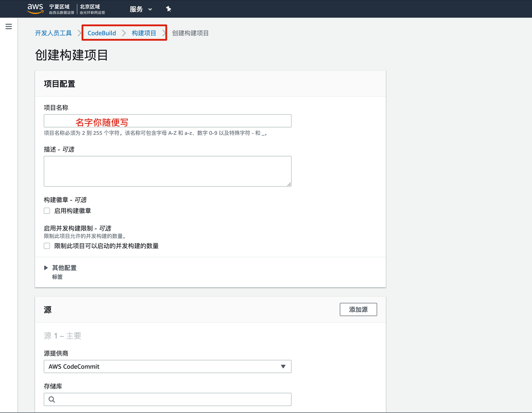532x413 pixels.
Task: Select the 源提供商 AWS CodeCommit combo box
Action: point(167,366)
